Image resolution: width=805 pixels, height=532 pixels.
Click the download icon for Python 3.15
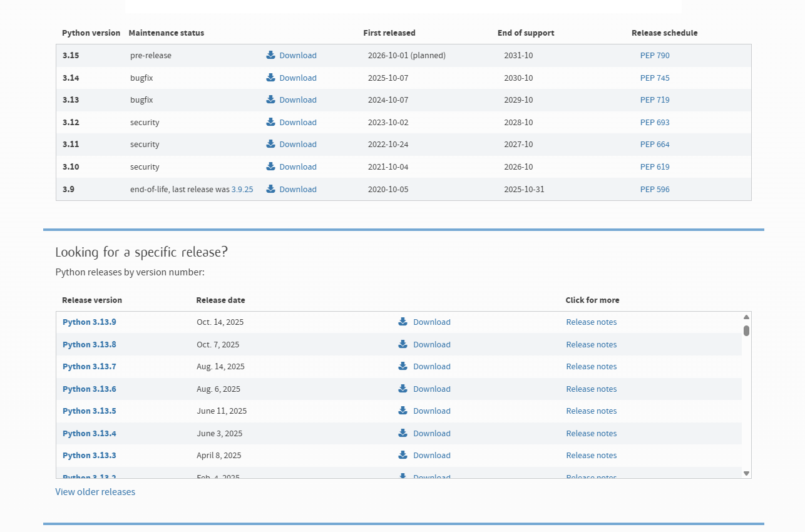[x=270, y=55]
